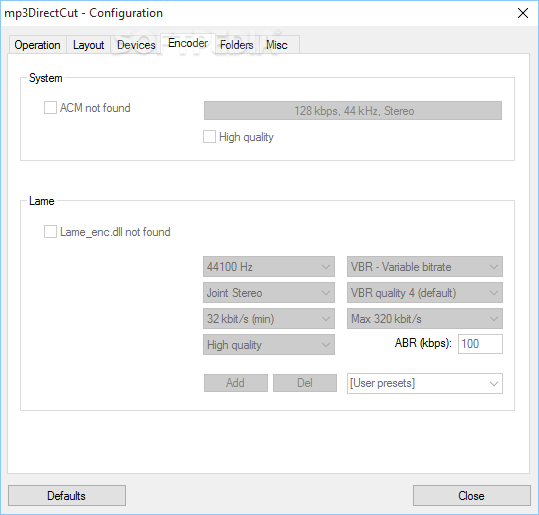Viewport: 539px width, 515px height.
Task: Open the Folders tab
Action: [236, 45]
